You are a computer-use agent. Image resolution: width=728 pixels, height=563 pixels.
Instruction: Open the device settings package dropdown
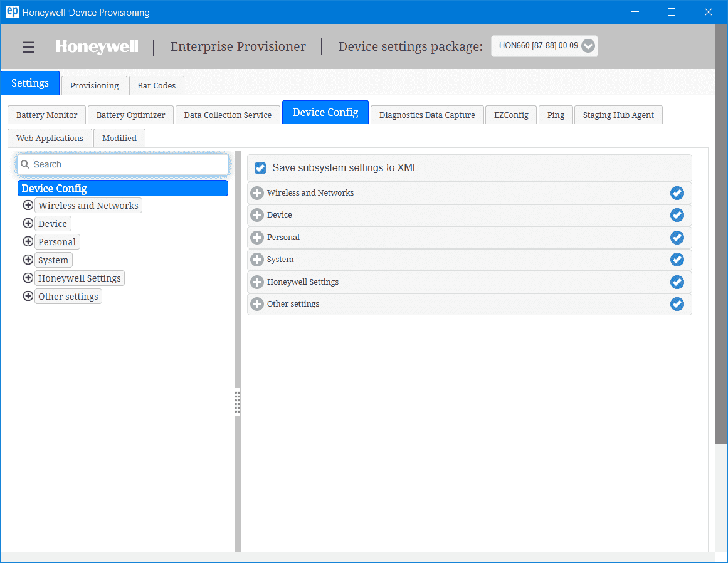point(588,46)
